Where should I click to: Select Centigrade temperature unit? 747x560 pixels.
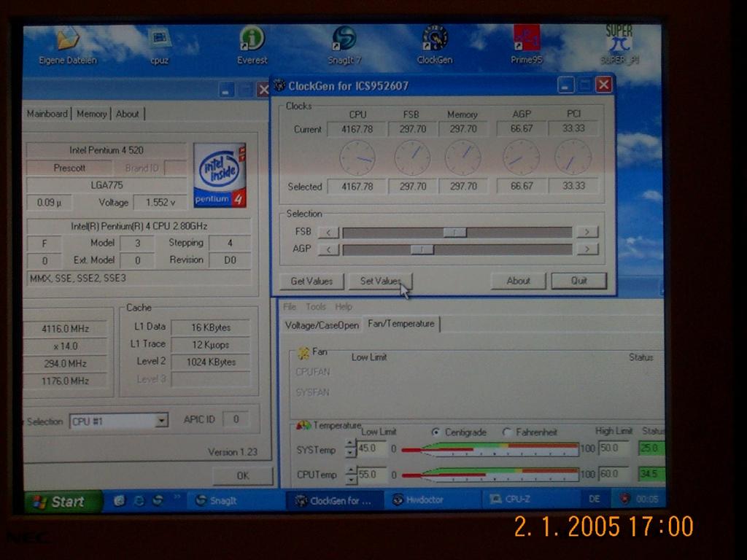(x=436, y=432)
